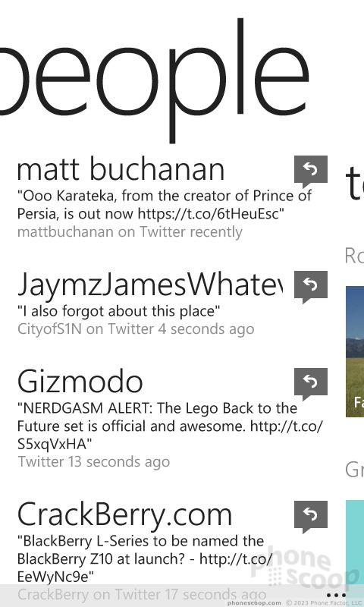Open the "I also forgot about this place" post
The height and width of the screenshot is (607, 364).
coord(118,311)
